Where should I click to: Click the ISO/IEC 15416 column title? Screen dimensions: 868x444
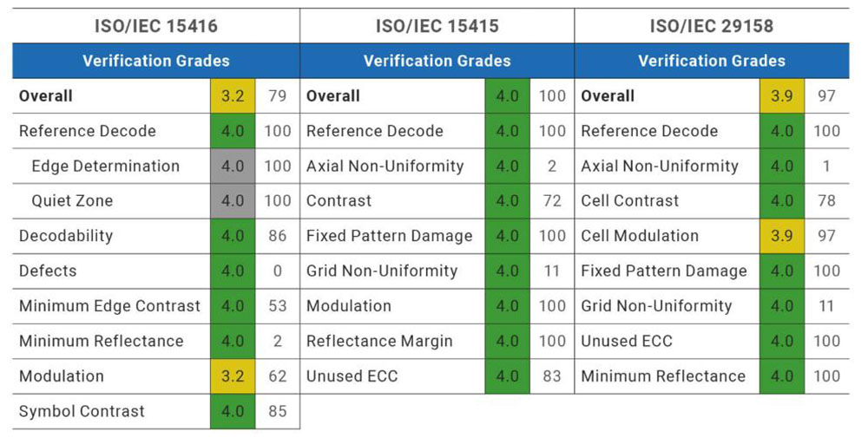(x=156, y=26)
